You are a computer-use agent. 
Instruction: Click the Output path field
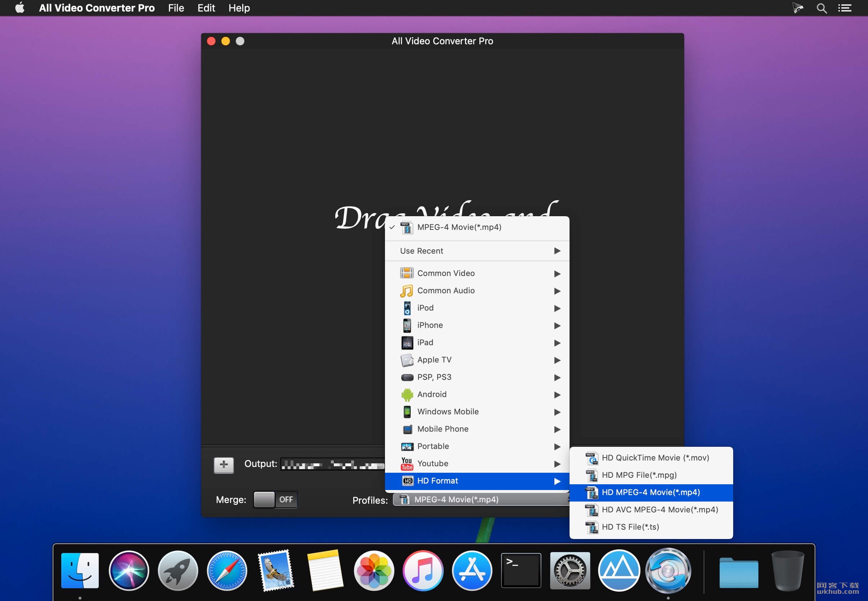(333, 465)
